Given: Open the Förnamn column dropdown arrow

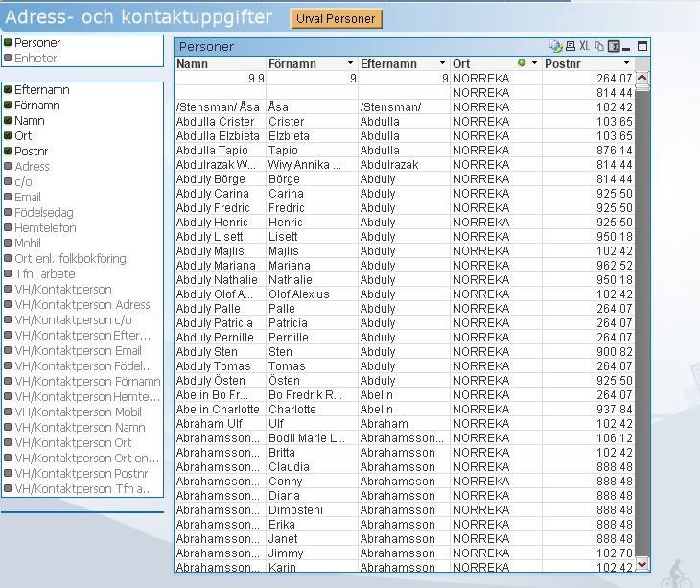Looking at the screenshot, I should pos(350,63).
